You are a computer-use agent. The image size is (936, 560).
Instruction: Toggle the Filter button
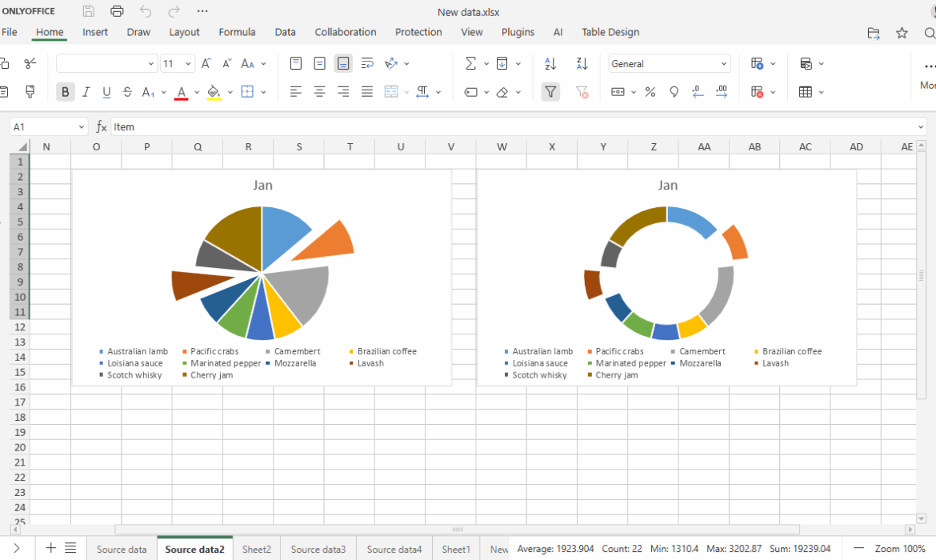click(550, 92)
